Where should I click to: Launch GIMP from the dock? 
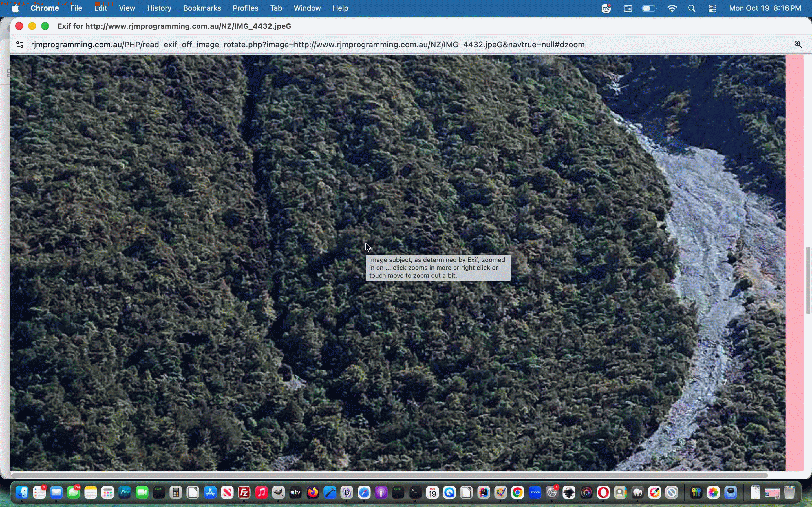[x=279, y=492]
